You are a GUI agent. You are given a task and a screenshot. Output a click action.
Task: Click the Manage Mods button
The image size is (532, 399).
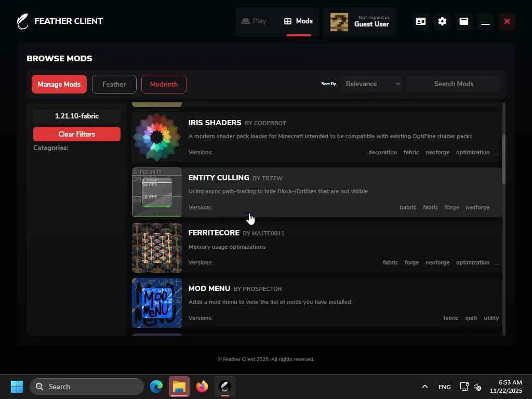(x=59, y=84)
